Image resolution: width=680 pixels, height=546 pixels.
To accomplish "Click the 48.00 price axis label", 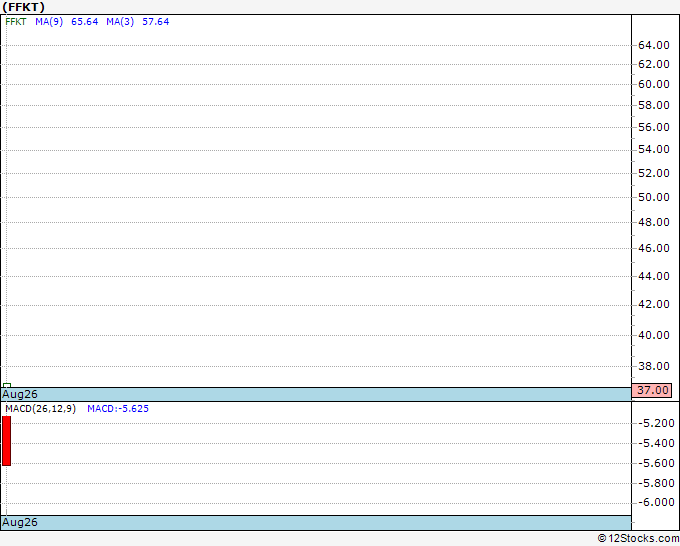I will (654, 222).
